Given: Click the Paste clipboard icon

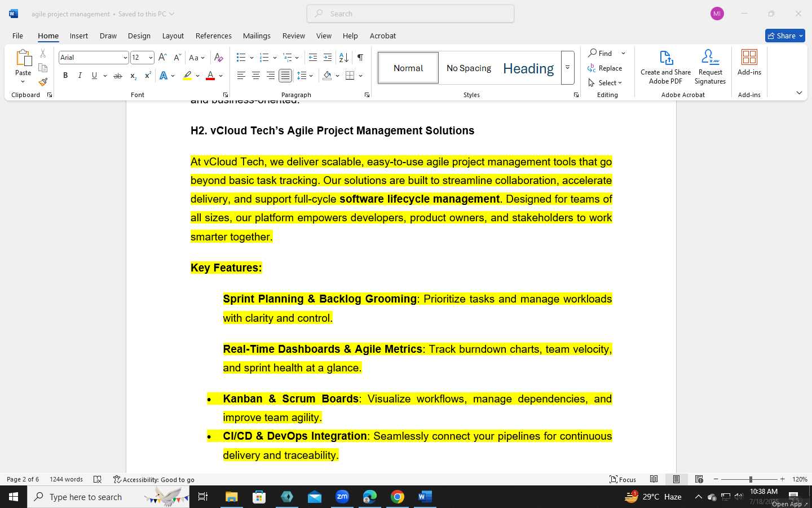Looking at the screenshot, I should pos(23,58).
